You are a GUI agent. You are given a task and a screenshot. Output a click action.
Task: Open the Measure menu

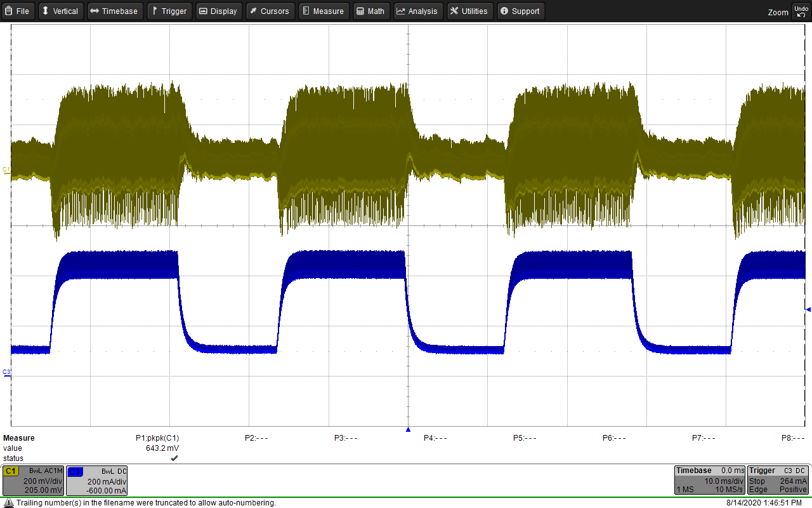click(x=323, y=11)
